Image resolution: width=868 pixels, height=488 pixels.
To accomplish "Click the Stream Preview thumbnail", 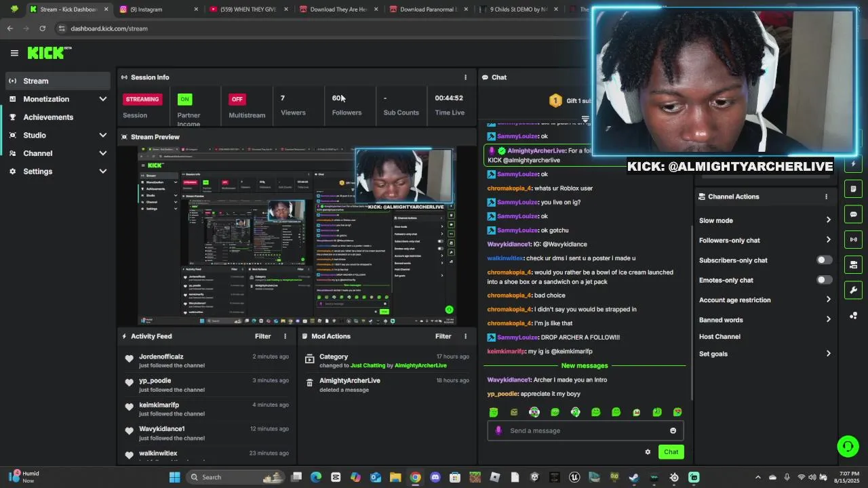I will click(x=297, y=236).
